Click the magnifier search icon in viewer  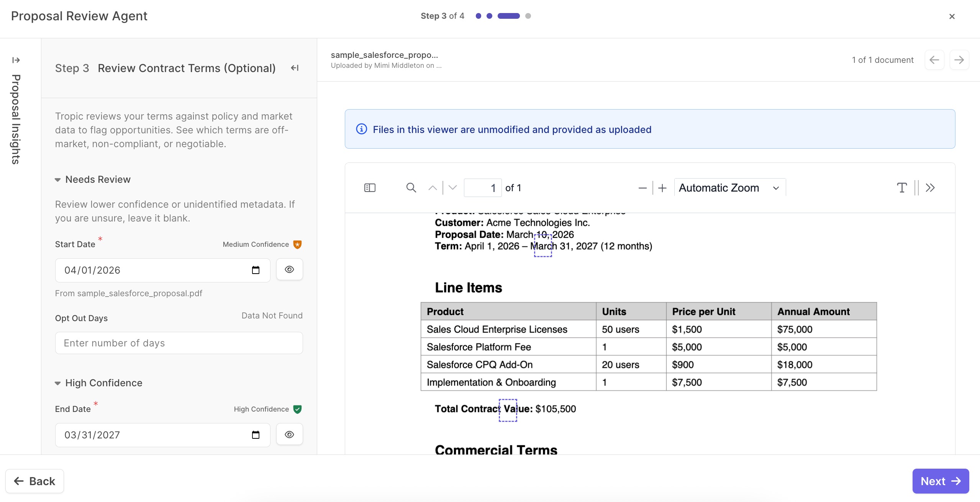point(411,188)
